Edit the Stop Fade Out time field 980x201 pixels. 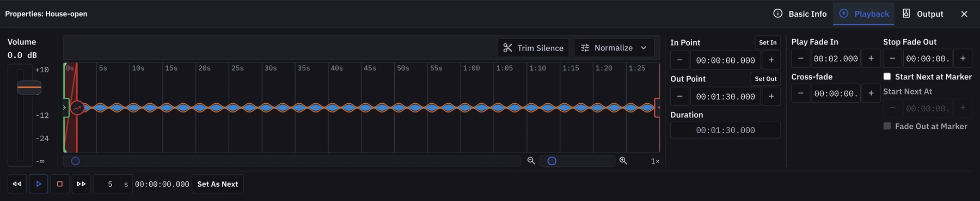(x=928, y=59)
